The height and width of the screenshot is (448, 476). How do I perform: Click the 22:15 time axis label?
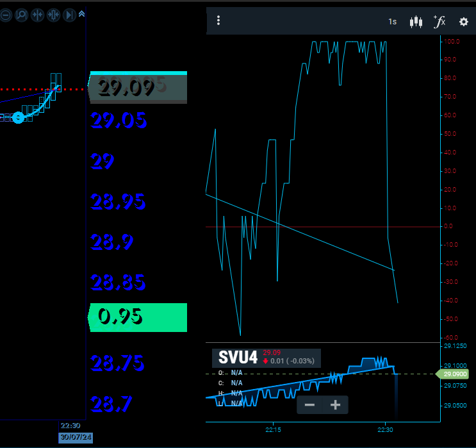(273, 430)
